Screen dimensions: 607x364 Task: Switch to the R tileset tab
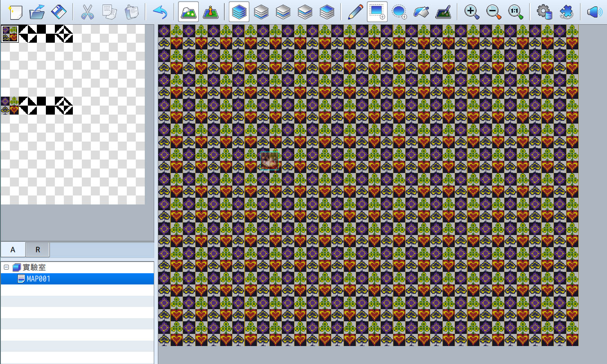point(38,249)
